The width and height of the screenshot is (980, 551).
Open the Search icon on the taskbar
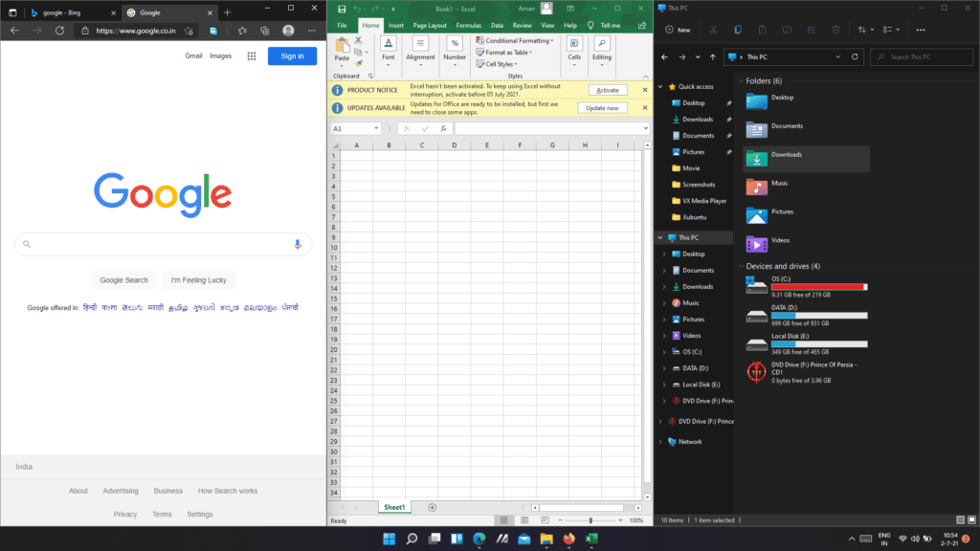(412, 539)
